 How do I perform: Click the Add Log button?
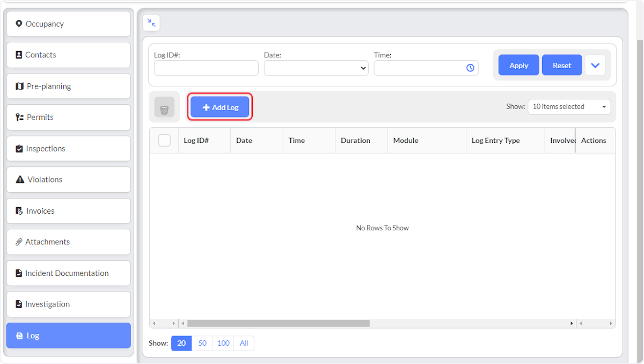coord(220,107)
